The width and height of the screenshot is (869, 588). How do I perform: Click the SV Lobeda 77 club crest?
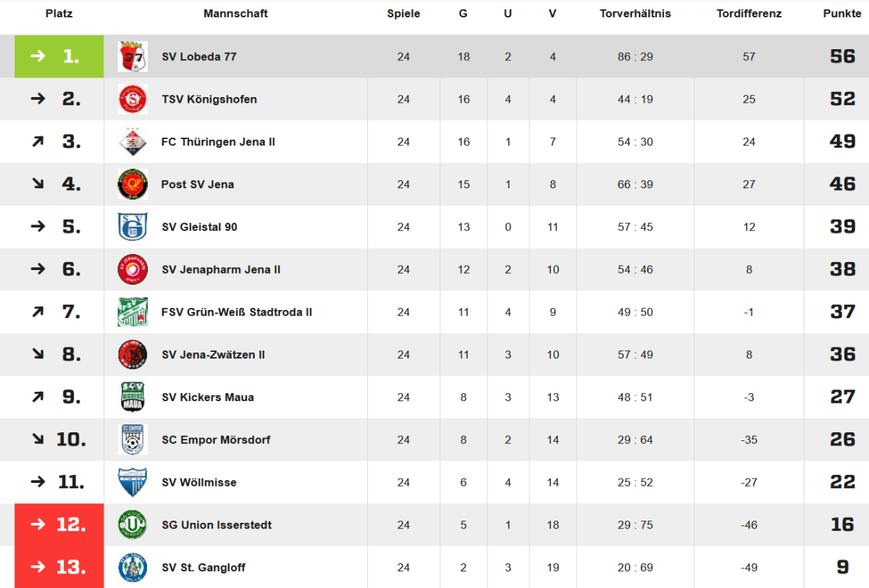coord(133,56)
